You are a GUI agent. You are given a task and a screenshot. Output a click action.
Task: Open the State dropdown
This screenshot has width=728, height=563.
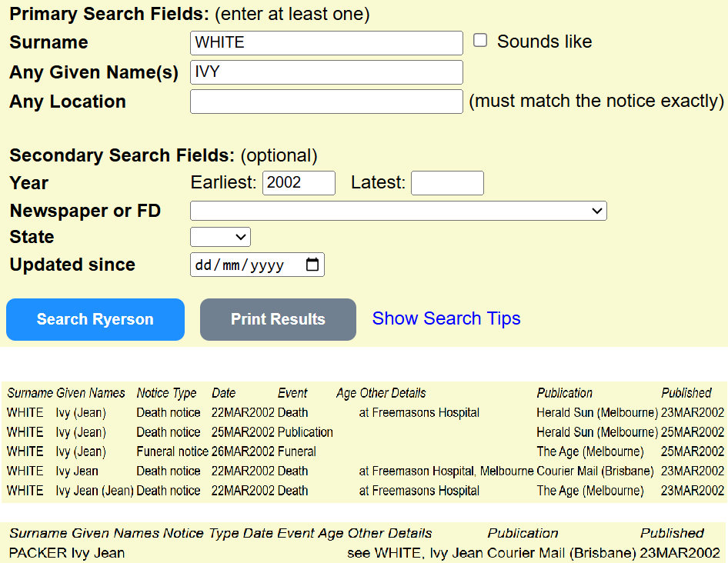(x=221, y=237)
